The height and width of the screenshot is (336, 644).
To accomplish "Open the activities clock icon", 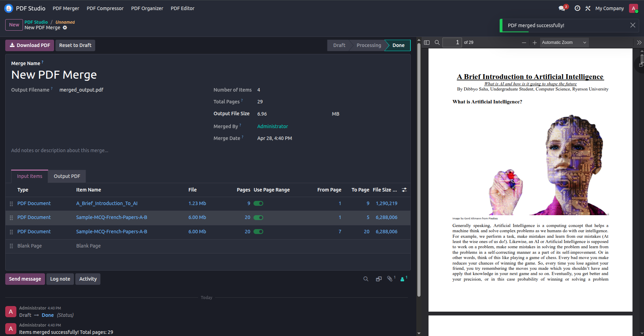I will (577, 8).
